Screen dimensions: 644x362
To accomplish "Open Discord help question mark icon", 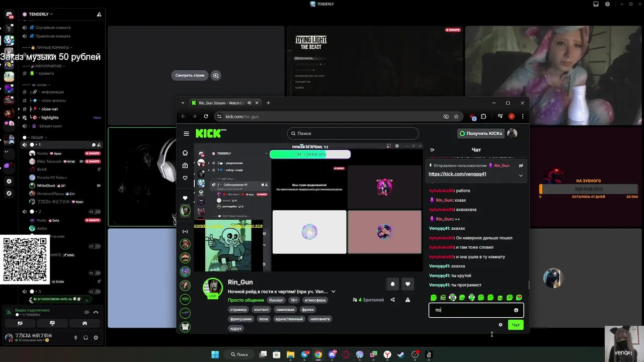I will tap(607, 4).
